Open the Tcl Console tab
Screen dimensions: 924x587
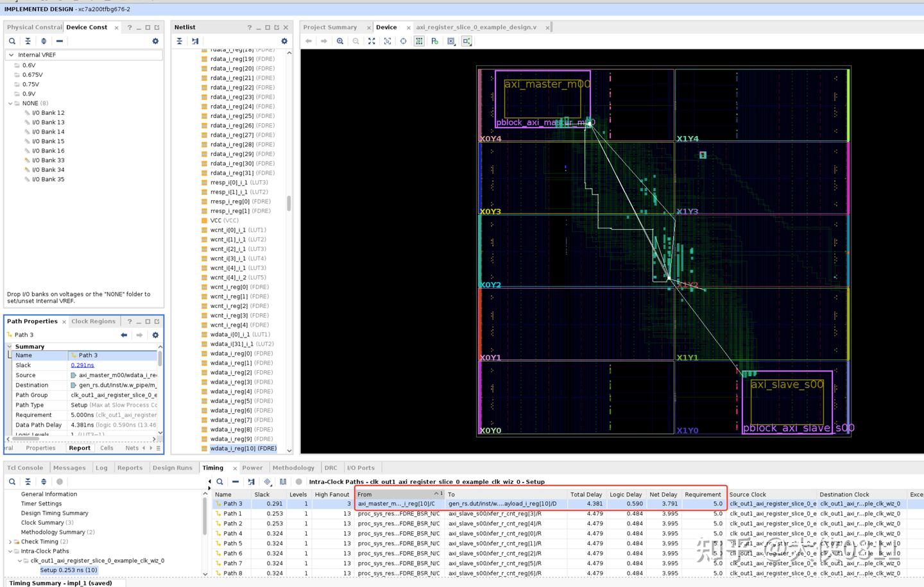tap(25, 468)
